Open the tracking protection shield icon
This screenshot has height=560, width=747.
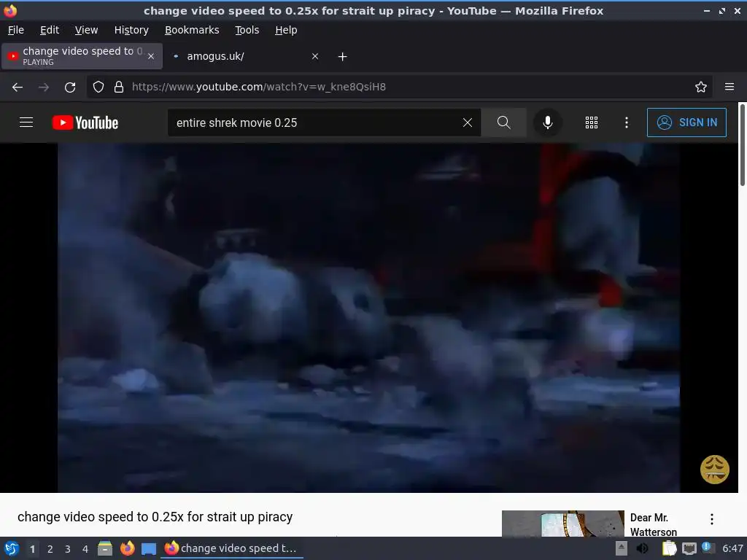(x=98, y=87)
